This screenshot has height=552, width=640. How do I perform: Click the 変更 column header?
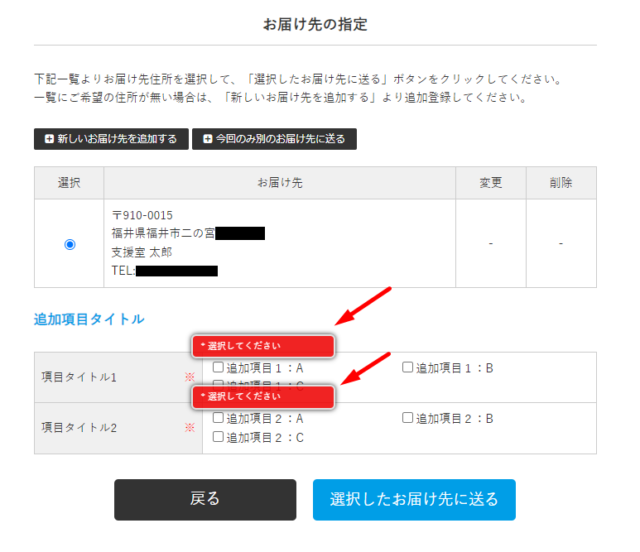491,183
